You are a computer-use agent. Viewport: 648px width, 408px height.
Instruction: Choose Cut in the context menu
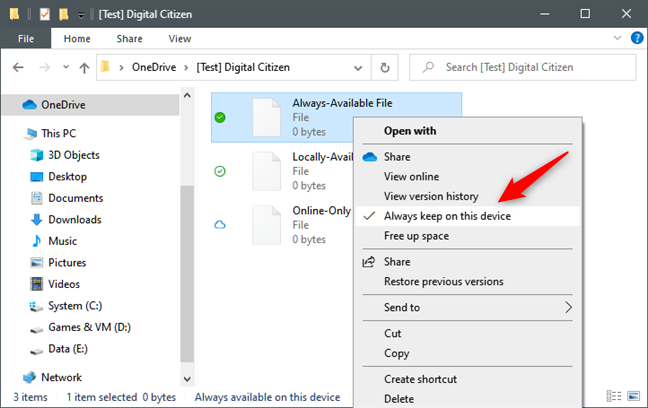[468, 334]
